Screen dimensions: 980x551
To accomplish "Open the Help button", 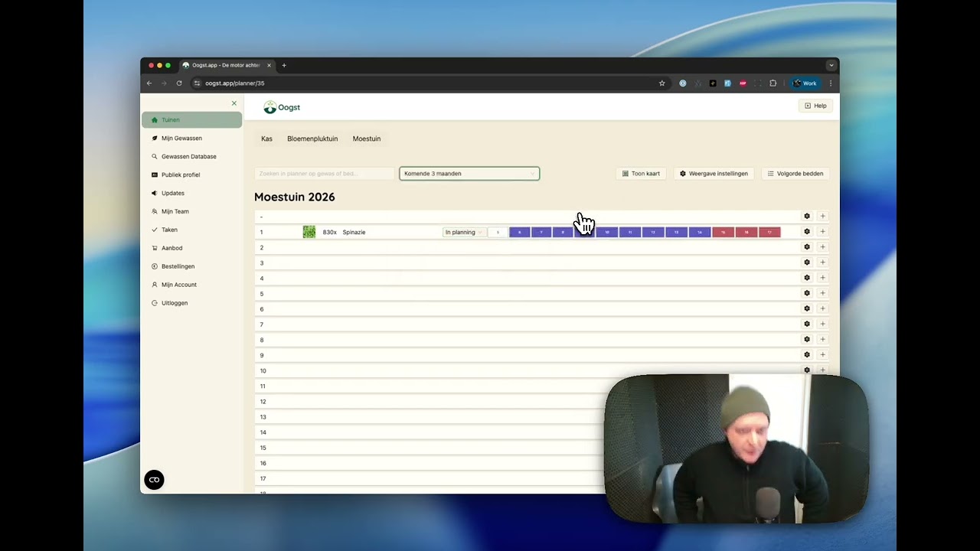I will click(x=815, y=106).
